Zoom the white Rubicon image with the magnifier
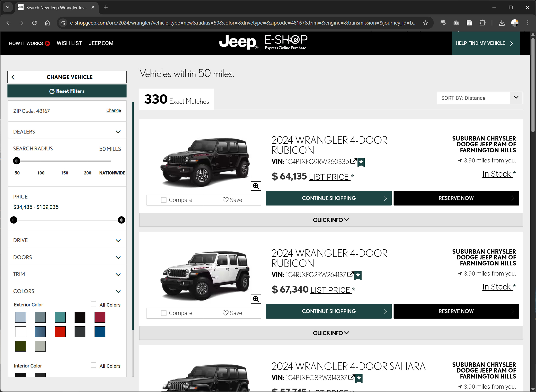This screenshot has height=392, width=536. pyautogui.click(x=256, y=299)
